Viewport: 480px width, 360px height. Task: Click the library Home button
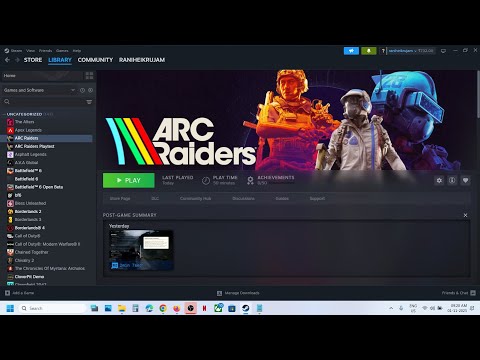pos(42,76)
